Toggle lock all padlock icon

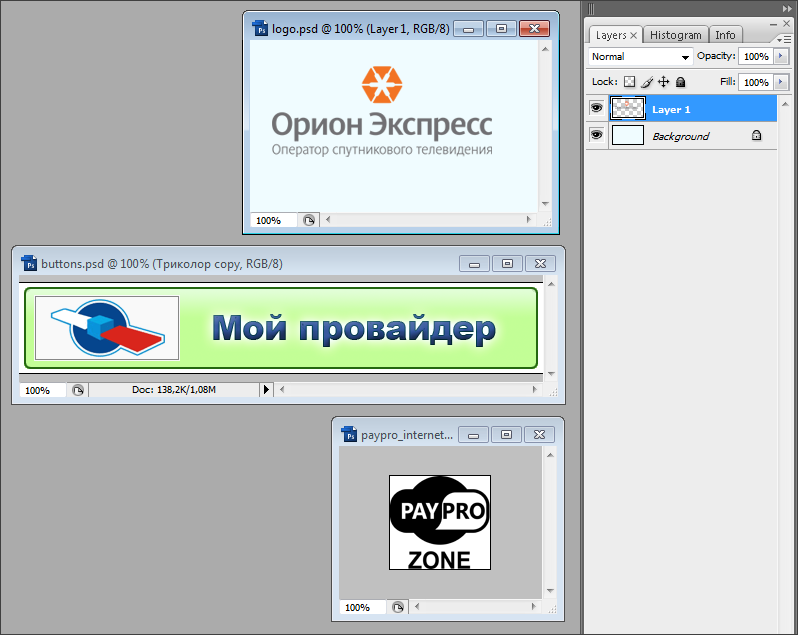[680, 81]
